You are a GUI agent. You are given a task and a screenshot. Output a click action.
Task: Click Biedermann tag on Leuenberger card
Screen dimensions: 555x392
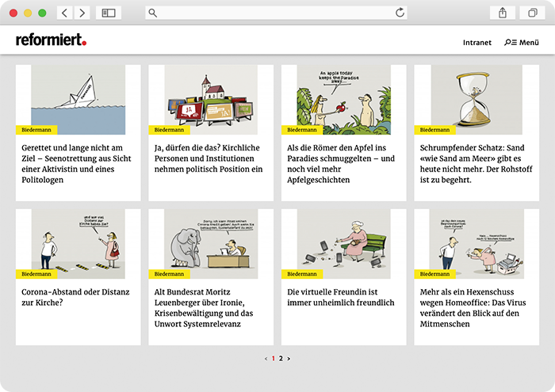(x=169, y=274)
